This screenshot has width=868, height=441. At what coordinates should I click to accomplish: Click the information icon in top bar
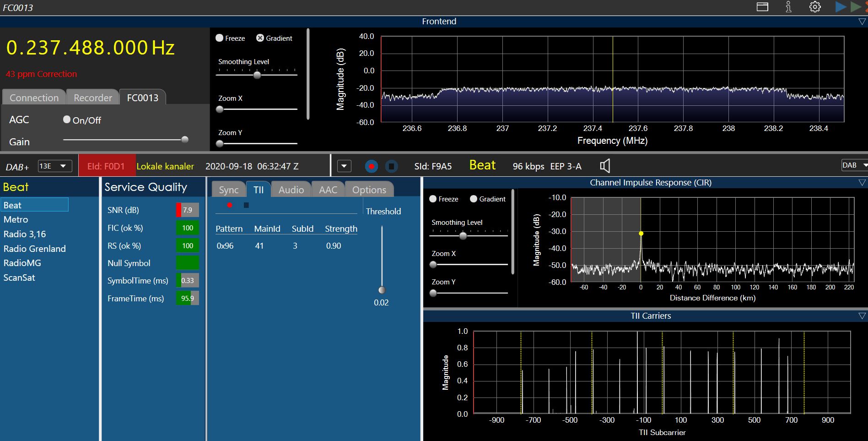click(x=788, y=7)
